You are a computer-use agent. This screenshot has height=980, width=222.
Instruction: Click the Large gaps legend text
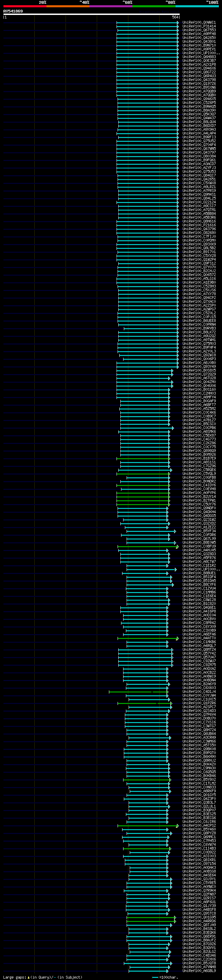point(43,977)
